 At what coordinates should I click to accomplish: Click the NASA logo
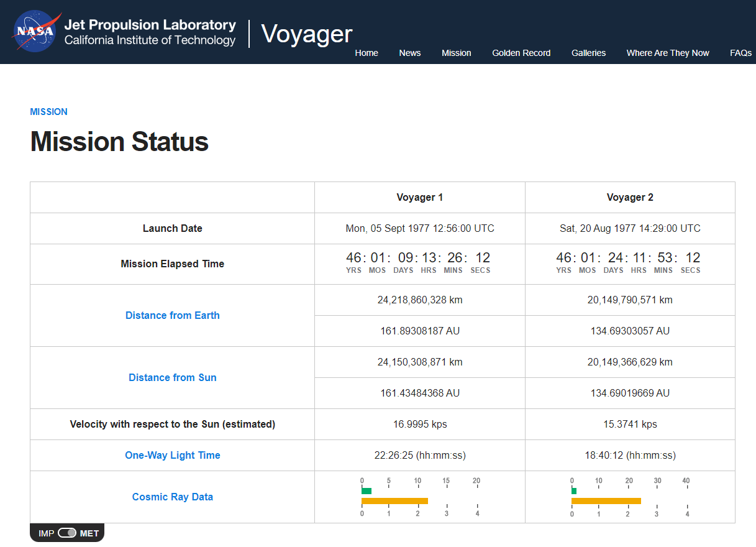click(x=37, y=32)
